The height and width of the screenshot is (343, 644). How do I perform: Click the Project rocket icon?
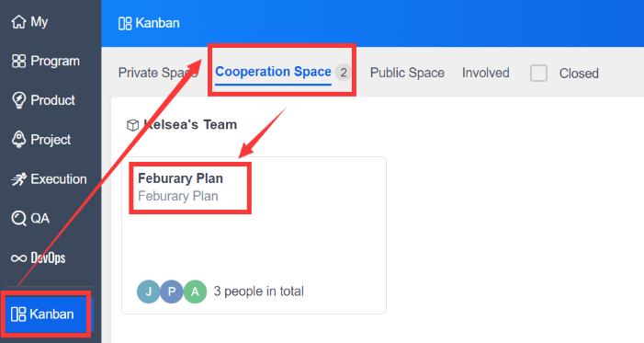coord(19,140)
